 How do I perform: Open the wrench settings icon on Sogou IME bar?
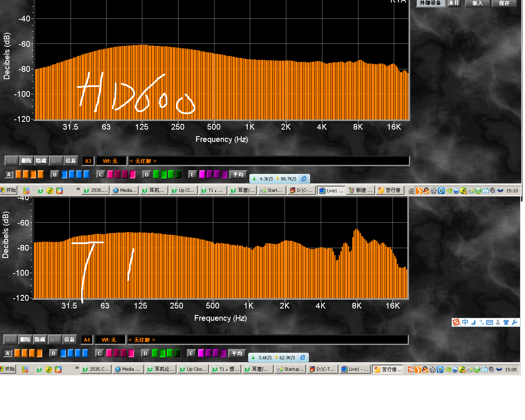coord(514,322)
